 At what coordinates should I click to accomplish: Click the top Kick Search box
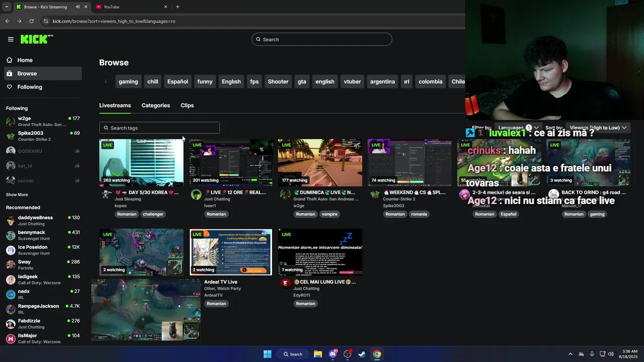322,39
